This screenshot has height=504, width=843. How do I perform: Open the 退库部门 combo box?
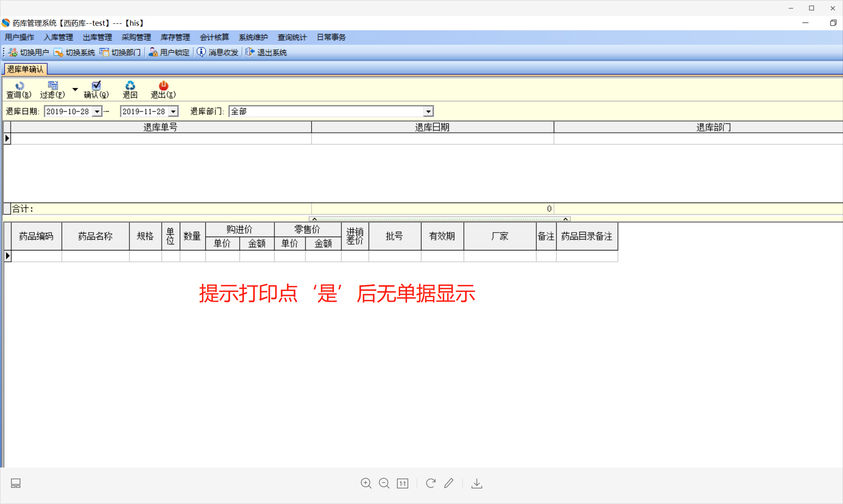pos(428,112)
